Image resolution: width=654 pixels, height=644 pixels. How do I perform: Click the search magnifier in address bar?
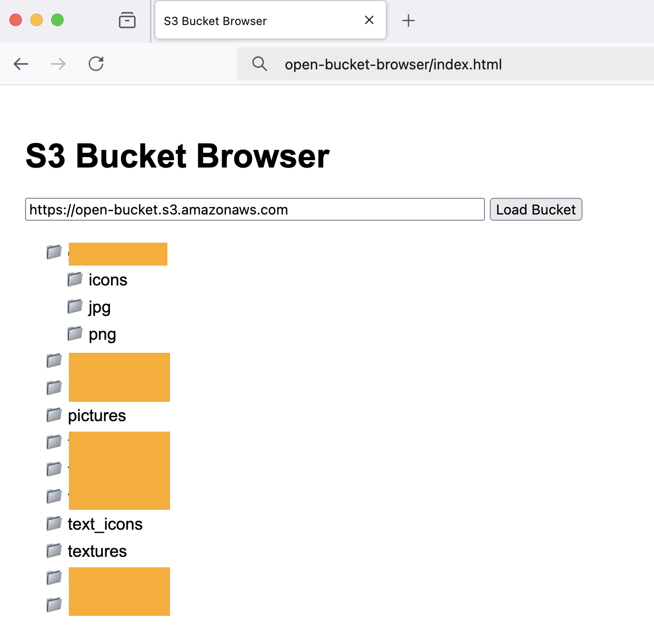point(260,64)
